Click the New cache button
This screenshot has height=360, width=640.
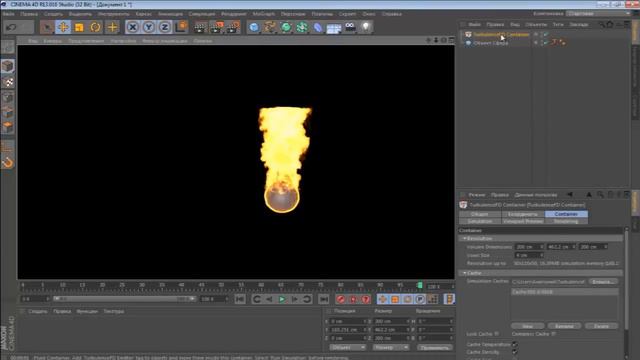(x=527, y=326)
